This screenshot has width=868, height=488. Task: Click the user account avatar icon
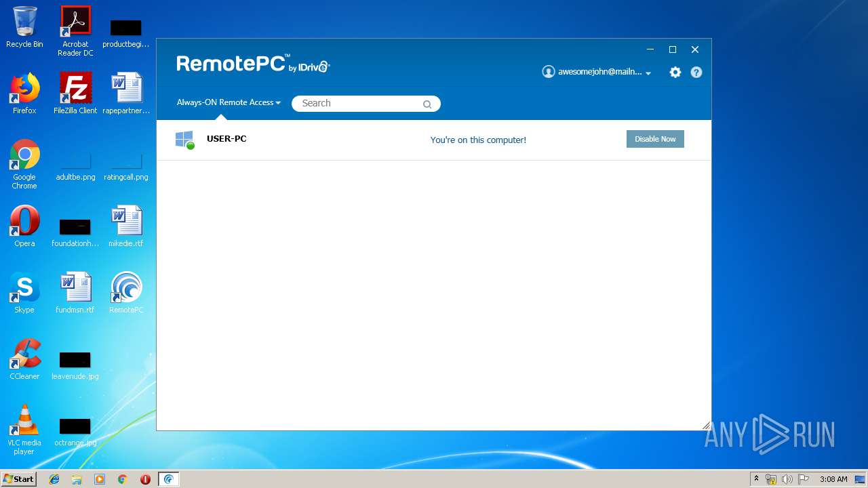point(549,72)
